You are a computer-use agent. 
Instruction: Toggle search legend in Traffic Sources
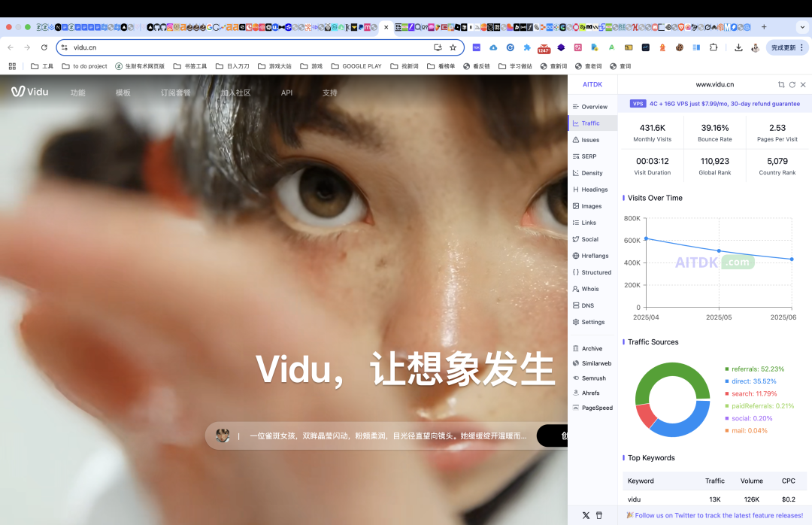pos(751,394)
